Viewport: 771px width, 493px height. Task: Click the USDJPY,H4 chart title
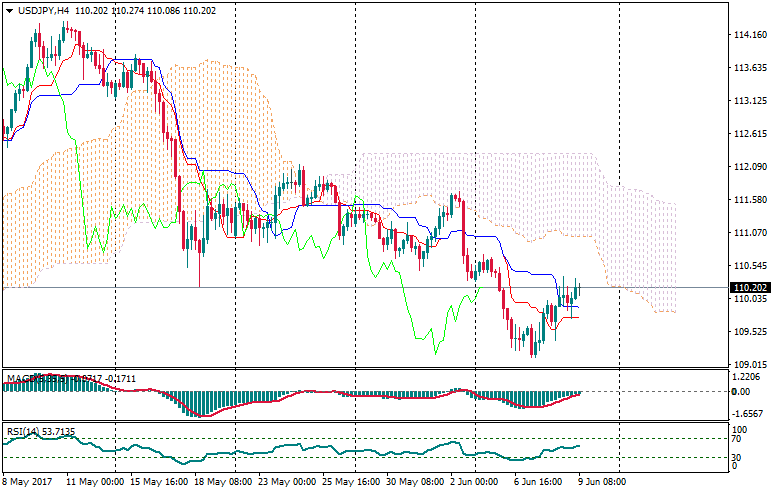coord(43,10)
